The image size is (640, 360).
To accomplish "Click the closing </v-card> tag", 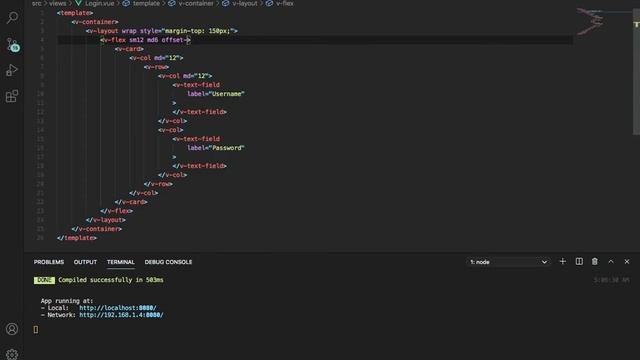I will tap(131, 202).
